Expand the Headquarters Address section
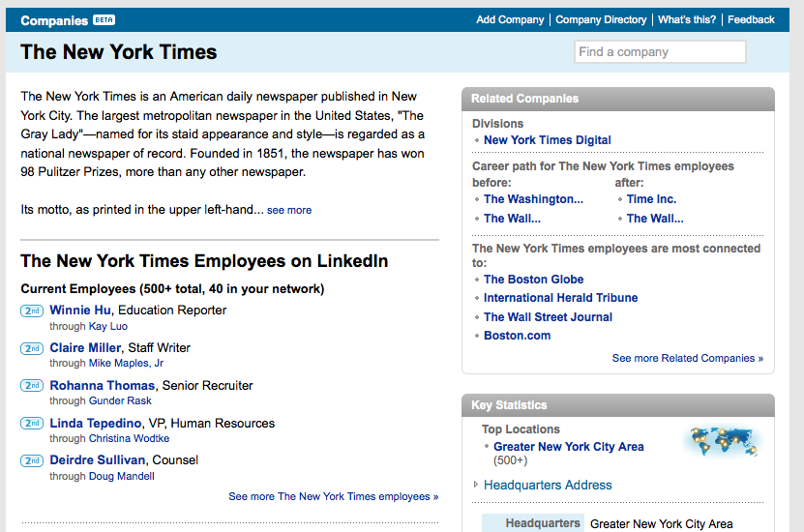Viewport: 804px width, 532px height. 547,485
